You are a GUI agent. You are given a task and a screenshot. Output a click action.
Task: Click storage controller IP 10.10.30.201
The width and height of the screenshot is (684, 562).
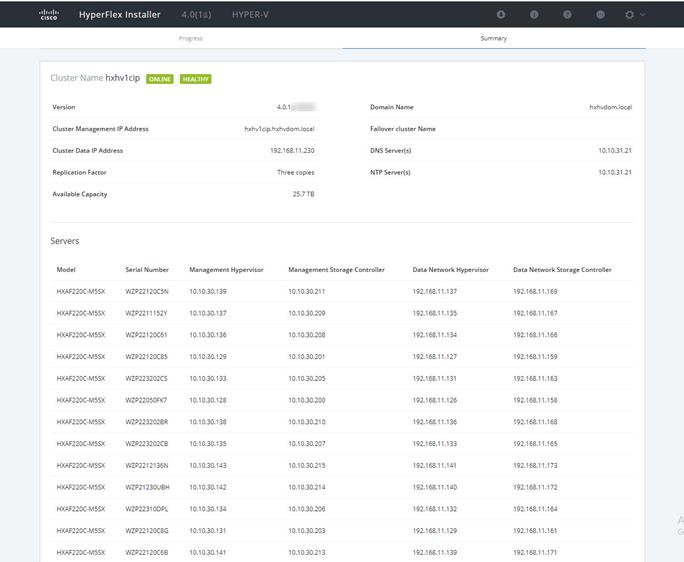[307, 357]
